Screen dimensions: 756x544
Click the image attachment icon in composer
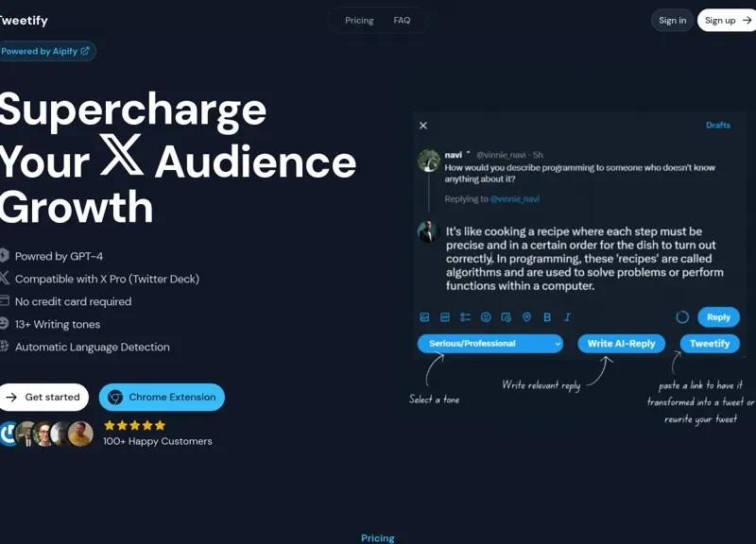tap(424, 317)
